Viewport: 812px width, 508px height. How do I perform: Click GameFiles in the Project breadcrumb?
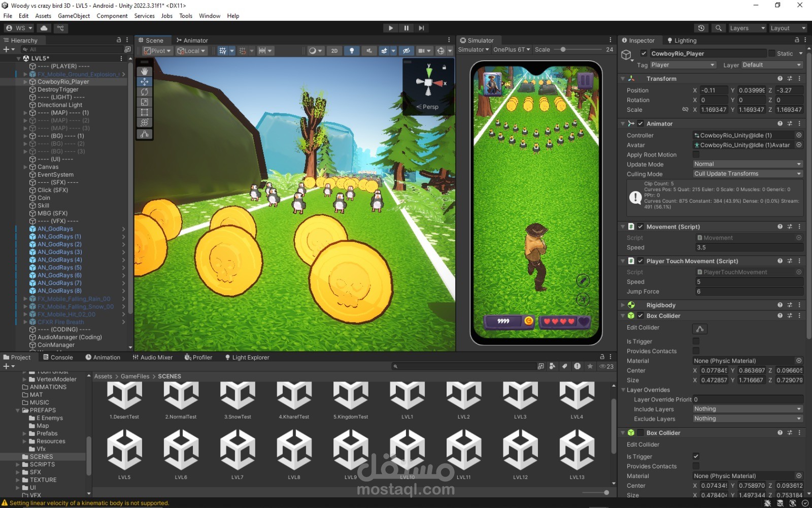135,376
